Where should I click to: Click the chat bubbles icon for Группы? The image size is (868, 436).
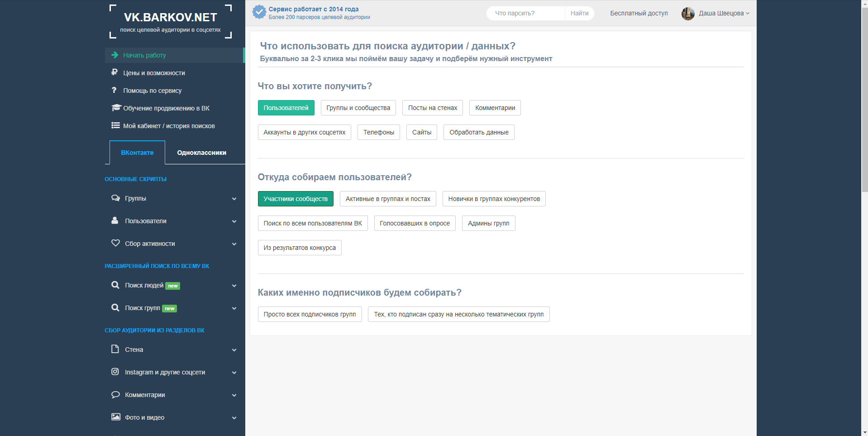[x=115, y=198]
